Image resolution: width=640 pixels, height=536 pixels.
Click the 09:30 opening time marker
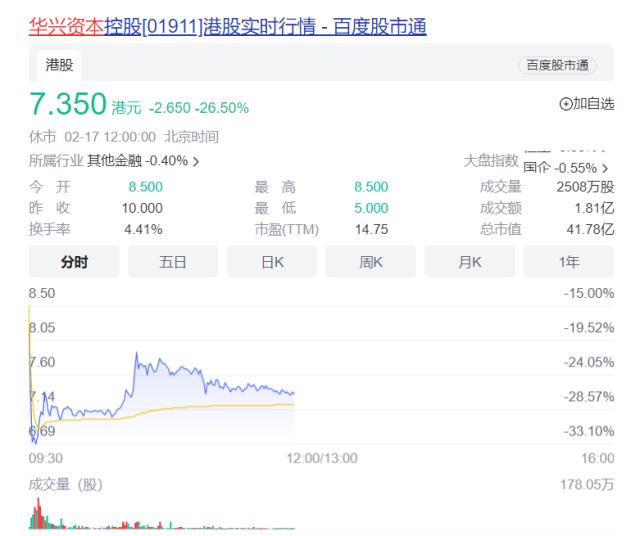[x=46, y=457]
